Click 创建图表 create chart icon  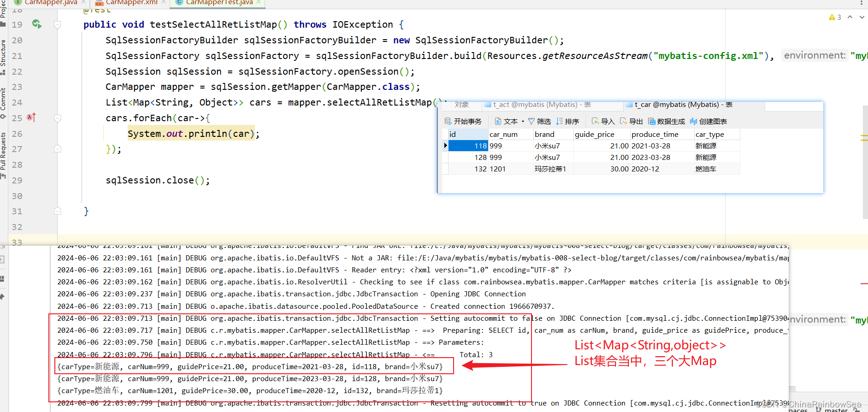point(693,121)
